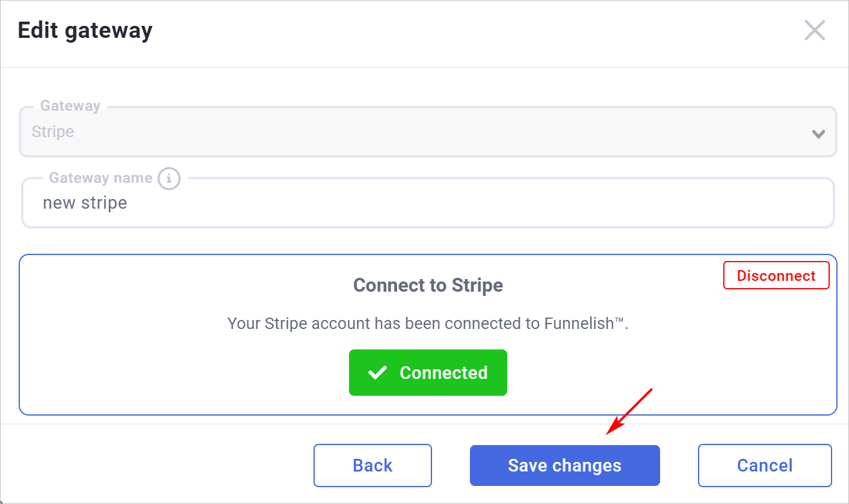Click the white checkmark icon on Connected
The width and height of the screenshot is (849, 504).
tap(377, 373)
